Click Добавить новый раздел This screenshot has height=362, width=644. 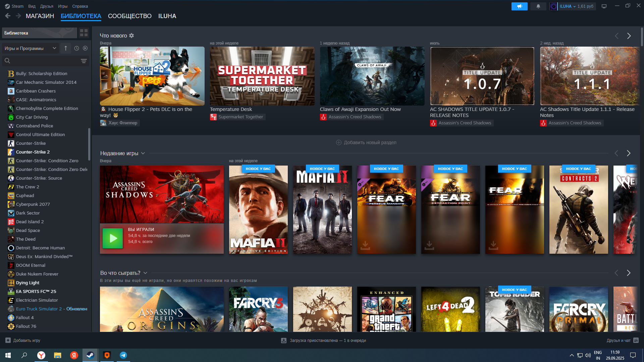tap(366, 142)
